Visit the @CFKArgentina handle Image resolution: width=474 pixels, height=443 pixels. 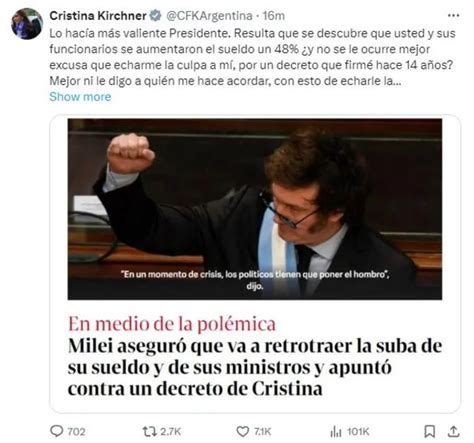[x=209, y=16]
